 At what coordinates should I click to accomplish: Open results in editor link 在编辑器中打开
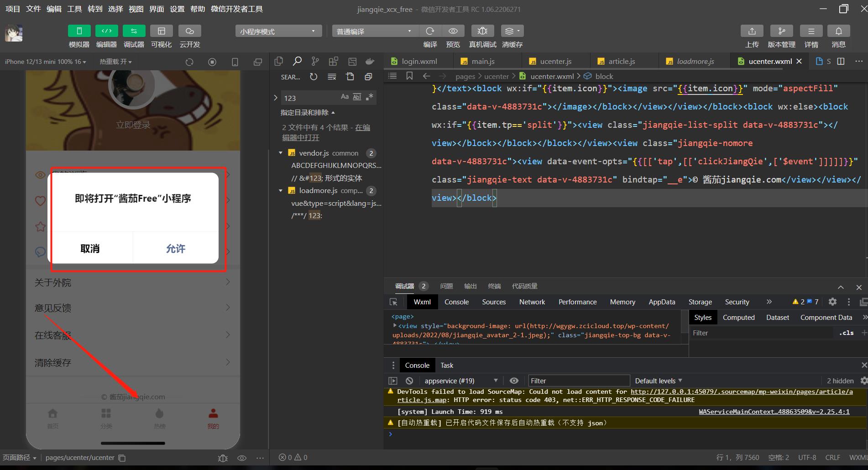(326, 132)
